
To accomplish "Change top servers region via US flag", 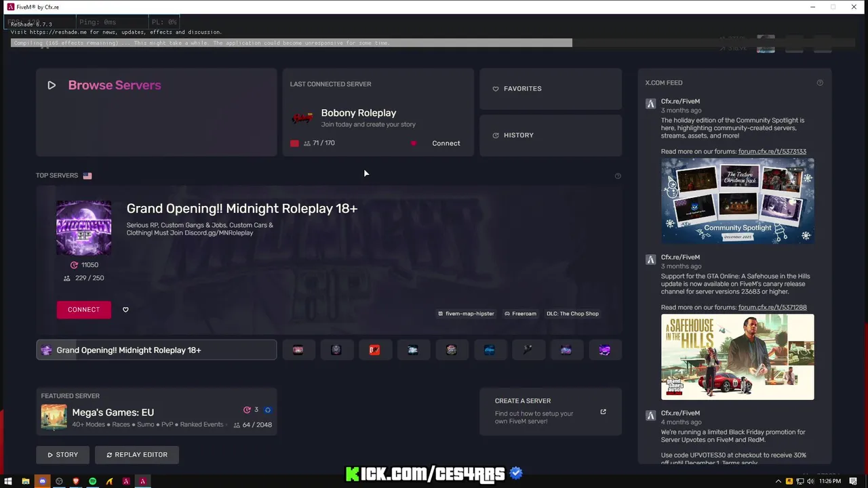I will [x=87, y=176].
